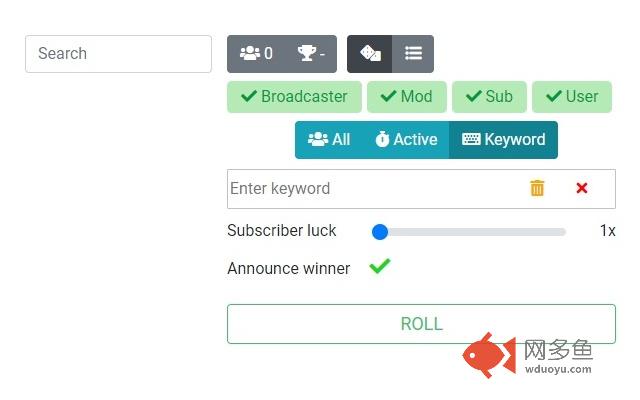The height and width of the screenshot is (400, 640).
Task: Disable the Announce winner checkmark
Action: pos(379,267)
